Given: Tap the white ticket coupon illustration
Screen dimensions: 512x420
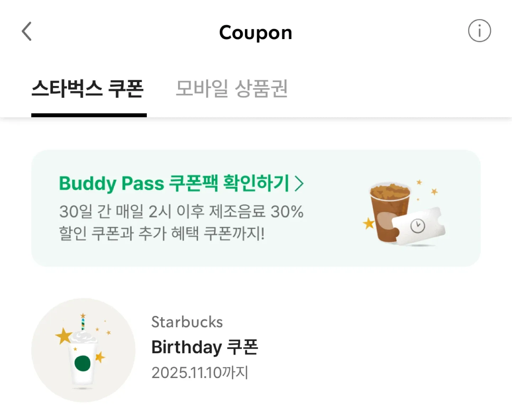Looking at the screenshot, I should pos(420,227).
